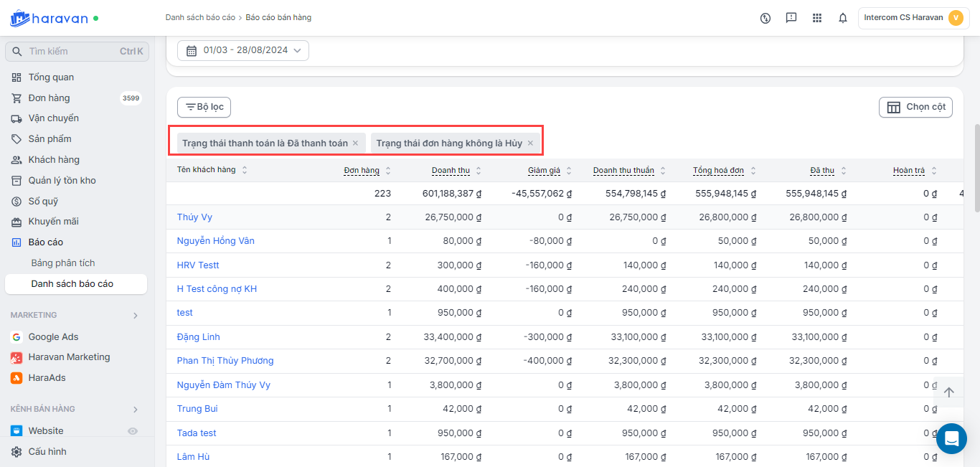Click the Tìm kiếm search field

pyautogui.click(x=72, y=52)
